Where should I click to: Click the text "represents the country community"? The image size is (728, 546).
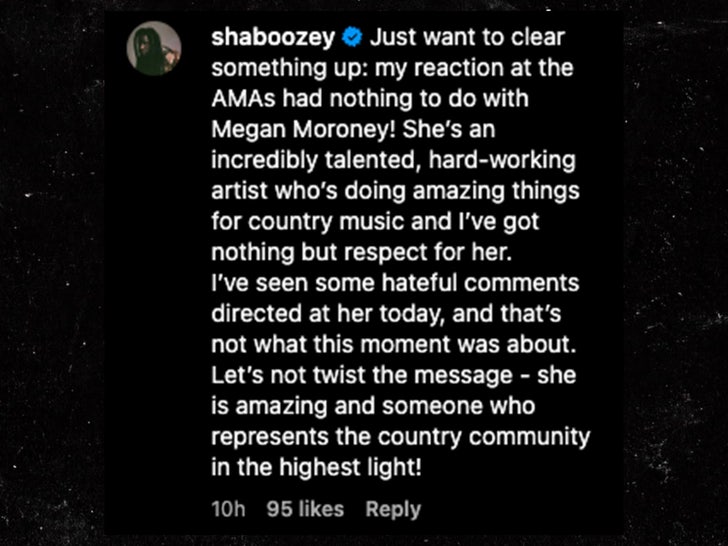[x=400, y=438]
